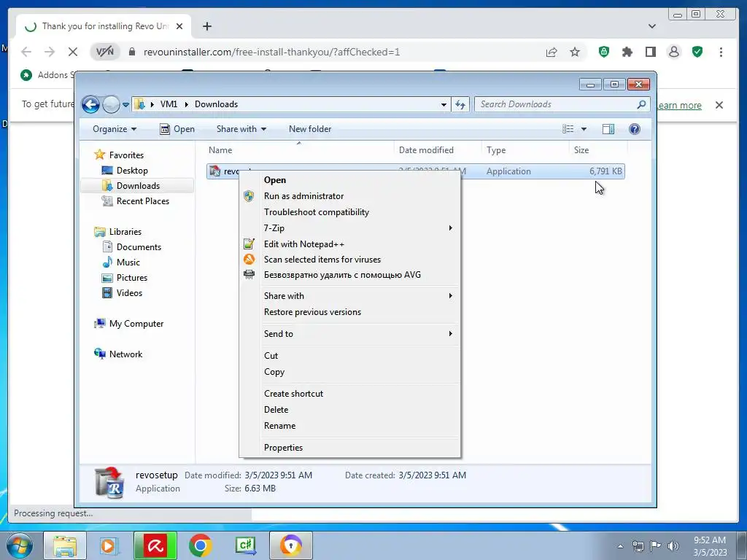The height and width of the screenshot is (560, 747).
Task: Open the view options dropdown arrow
Action: (584, 129)
